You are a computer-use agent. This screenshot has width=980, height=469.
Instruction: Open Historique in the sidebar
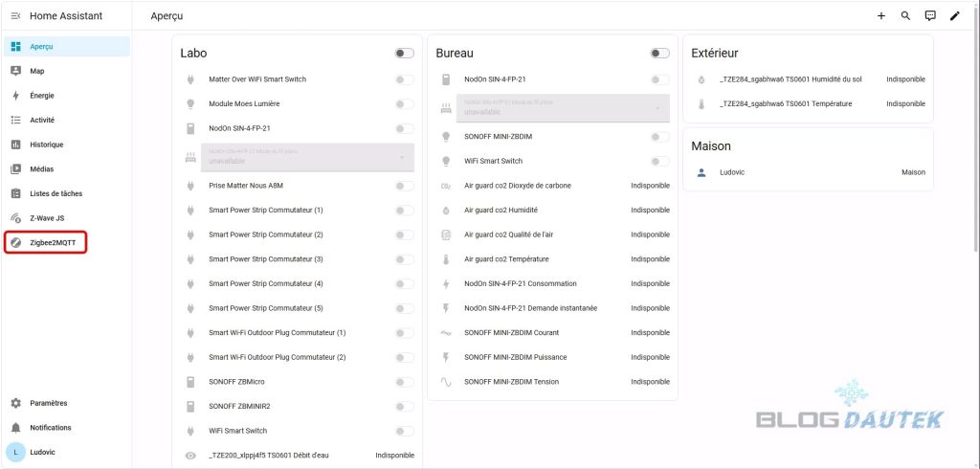click(67, 145)
